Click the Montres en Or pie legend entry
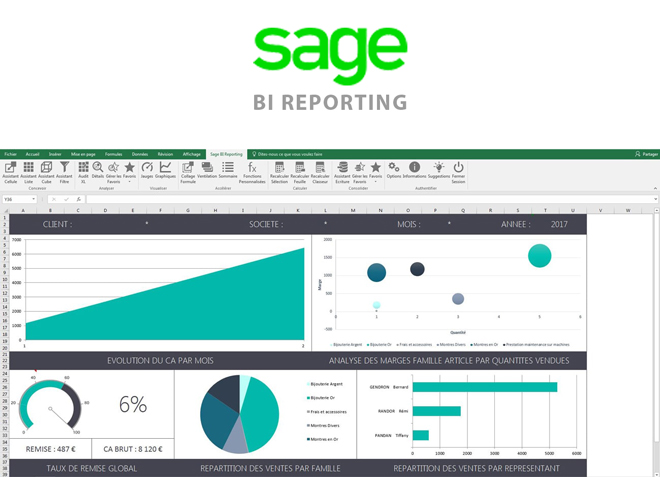The image size is (660, 477). [323, 439]
